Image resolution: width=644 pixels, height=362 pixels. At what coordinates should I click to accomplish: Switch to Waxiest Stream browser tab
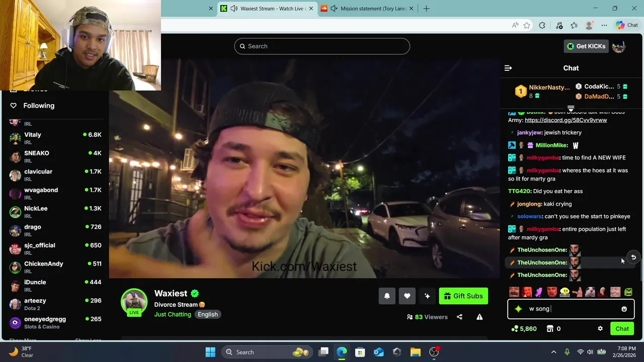click(268, 9)
